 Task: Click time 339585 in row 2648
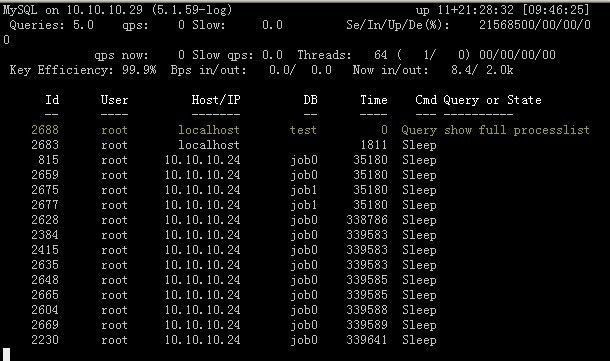(x=367, y=280)
